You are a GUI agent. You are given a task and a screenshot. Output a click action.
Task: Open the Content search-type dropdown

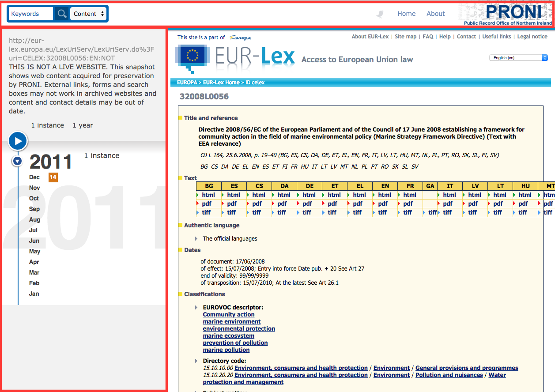[89, 14]
